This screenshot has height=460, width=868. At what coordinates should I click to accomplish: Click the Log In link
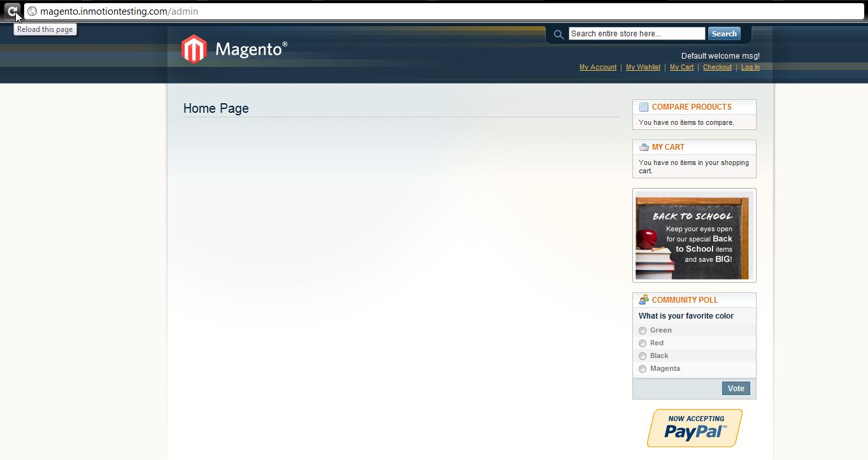[750, 67]
